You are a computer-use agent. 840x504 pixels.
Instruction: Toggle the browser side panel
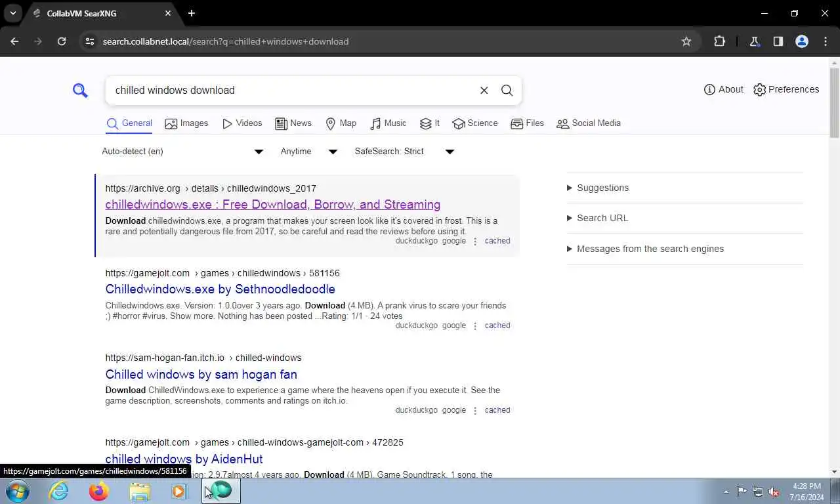(x=778, y=41)
